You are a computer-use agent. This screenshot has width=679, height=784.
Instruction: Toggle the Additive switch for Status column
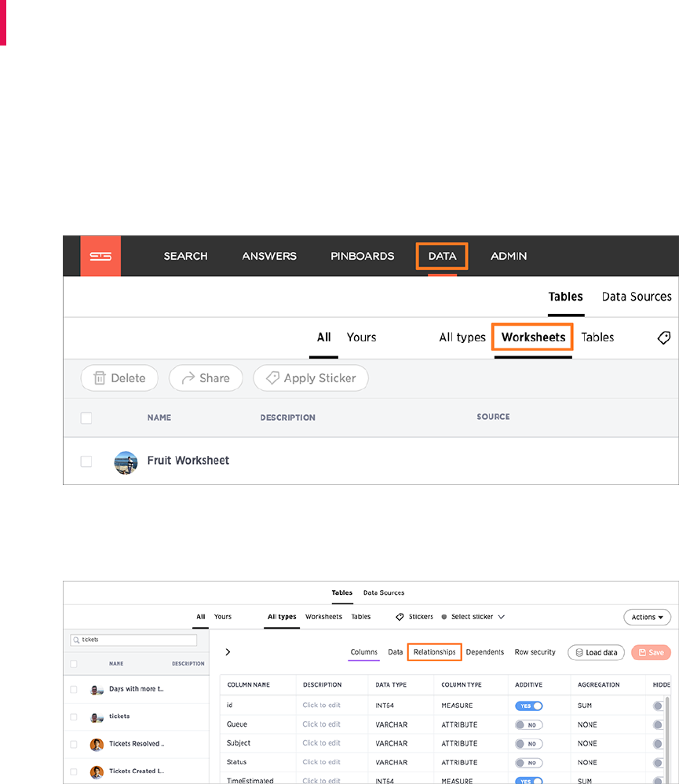click(x=529, y=763)
